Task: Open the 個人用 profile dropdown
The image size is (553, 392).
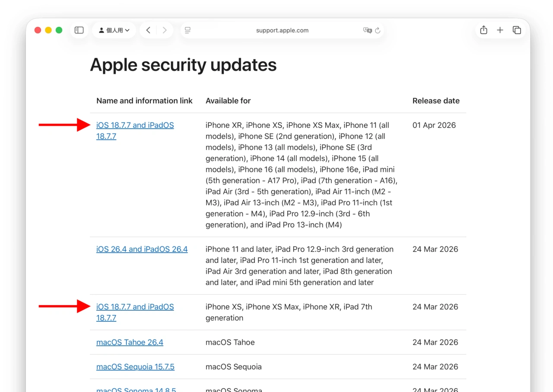Action: click(x=114, y=30)
